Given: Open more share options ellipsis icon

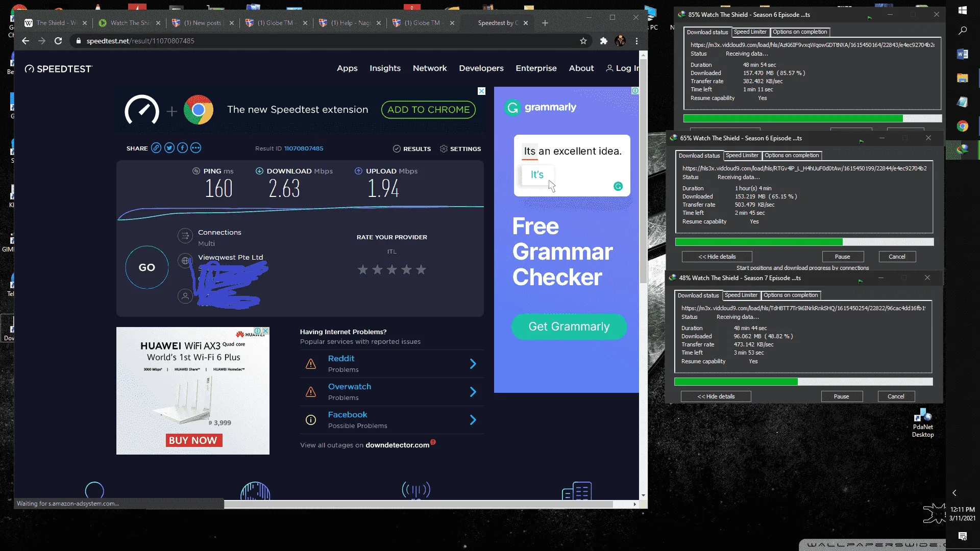Looking at the screenshot, I should point(195,148).
